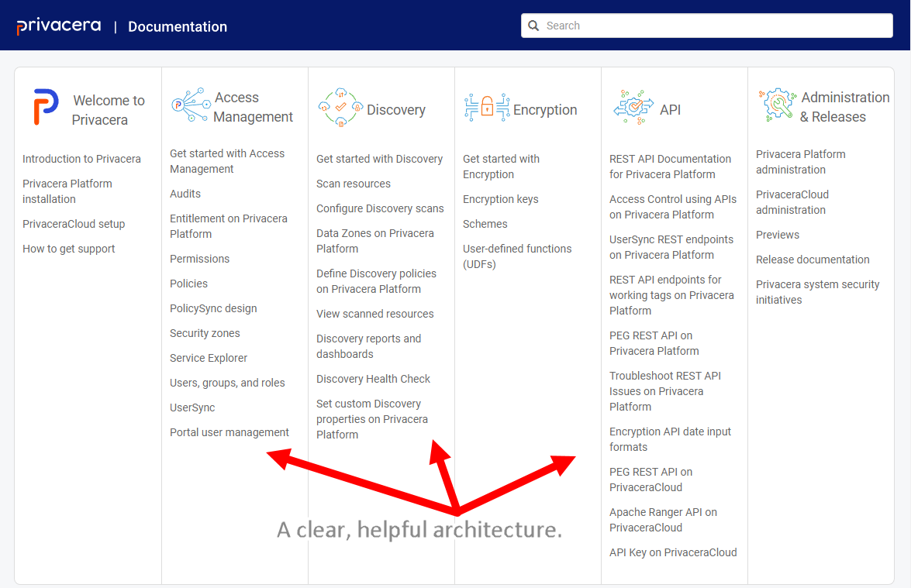Open Scan resources under Discovery
911x588 pixels.
(x=354, y=184)
